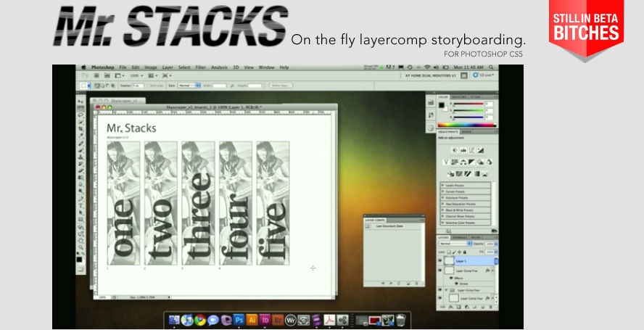Open the Layer menu
This screenshot has width=644, height=330.
point(168,67)
